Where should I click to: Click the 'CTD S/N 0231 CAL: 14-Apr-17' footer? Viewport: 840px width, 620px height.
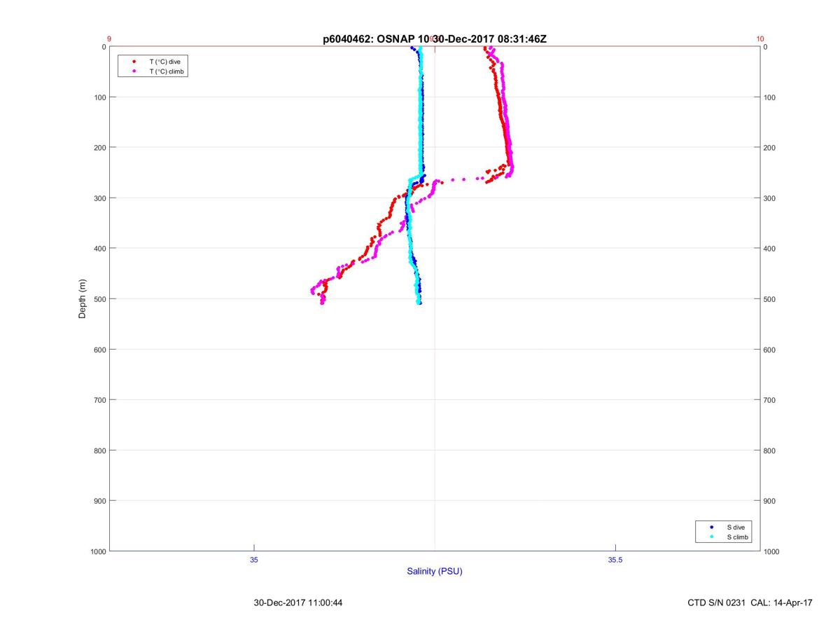tap(750, 602)
